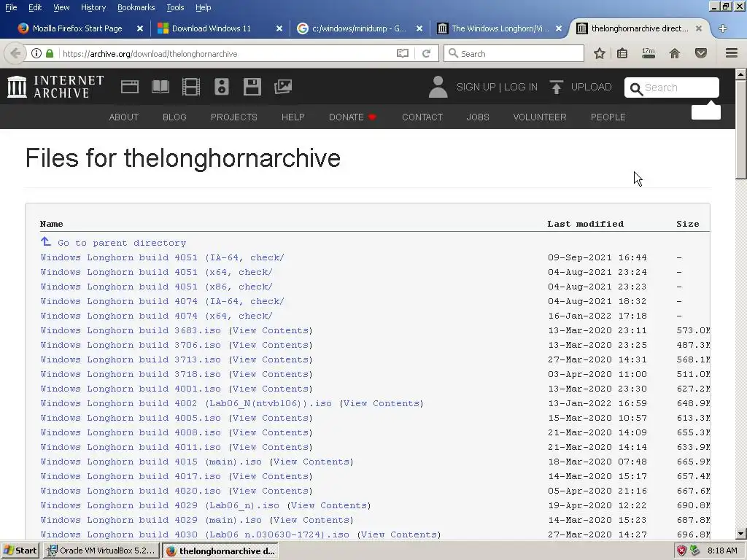This screenshot has height=560, width=747.
Task: Click the green padlock icon
Action: [x=50, y=53]
